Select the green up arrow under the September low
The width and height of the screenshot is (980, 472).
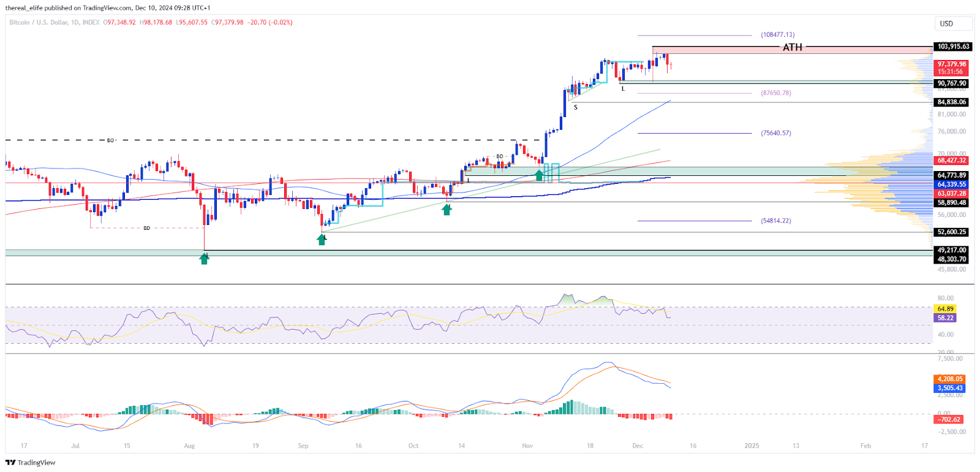(x=322, y=240)
